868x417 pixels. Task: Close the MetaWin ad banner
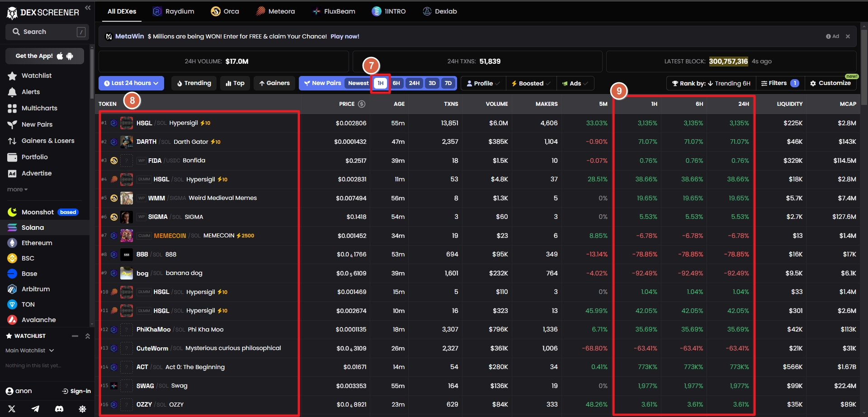(848, 36)
